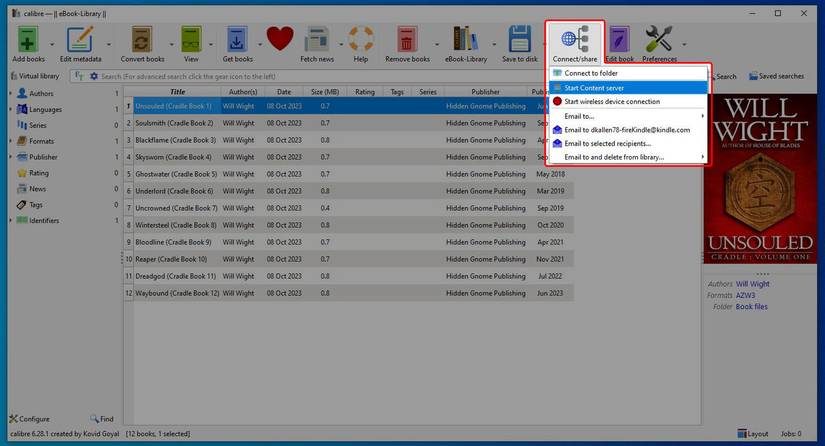Select Blackflame (Cradle Book 3) row
Image resolution: width=825 pixels, height=446 pixels.
349,140
